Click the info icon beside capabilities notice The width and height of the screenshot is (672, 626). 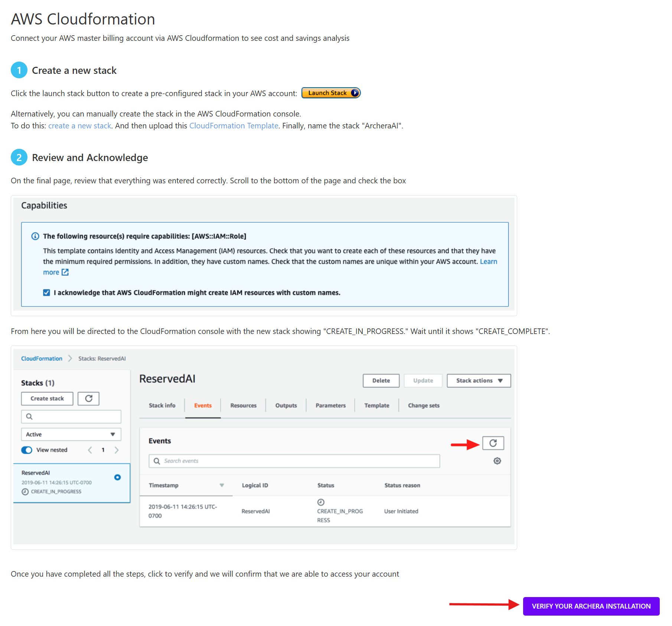tap(35, 236)
